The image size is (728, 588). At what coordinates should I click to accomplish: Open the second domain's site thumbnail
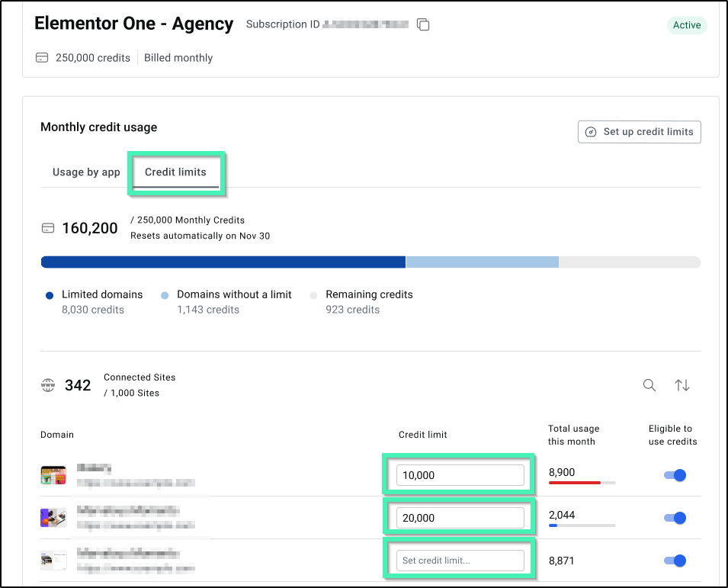click(x=53, y=518)
